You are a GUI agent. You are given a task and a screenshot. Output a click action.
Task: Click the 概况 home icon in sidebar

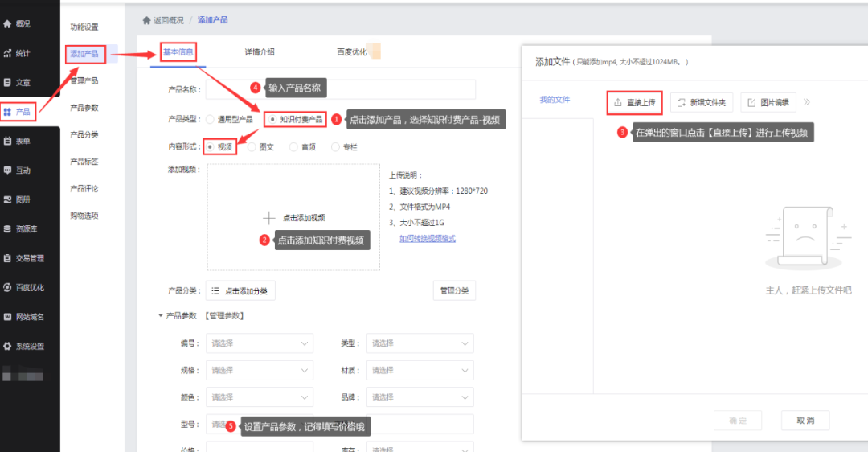8,24
